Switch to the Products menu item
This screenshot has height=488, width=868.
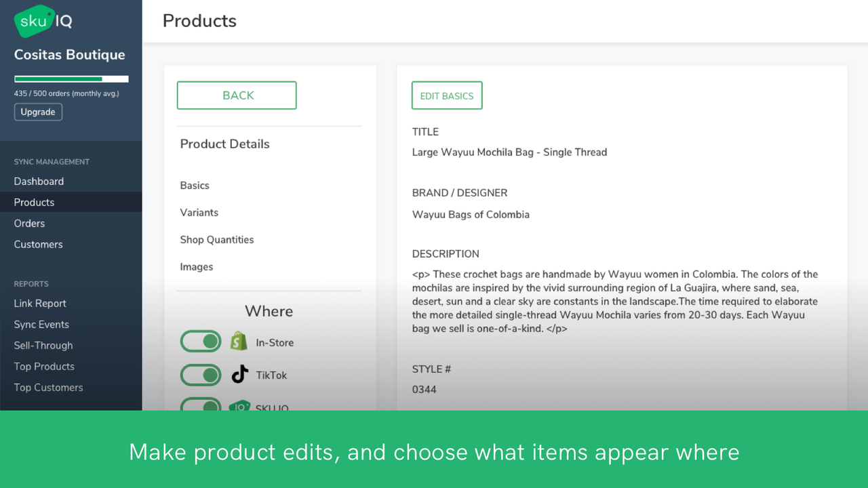click(34, 202)
